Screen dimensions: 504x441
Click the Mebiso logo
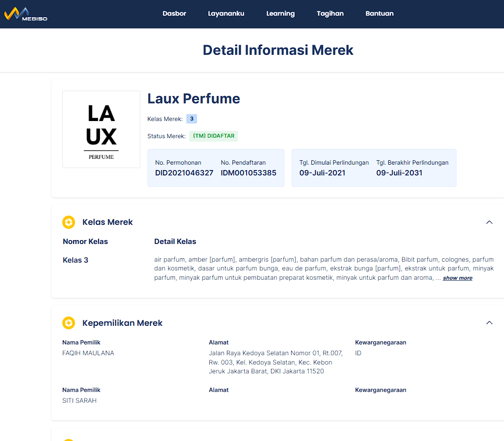tap(25, 14)
